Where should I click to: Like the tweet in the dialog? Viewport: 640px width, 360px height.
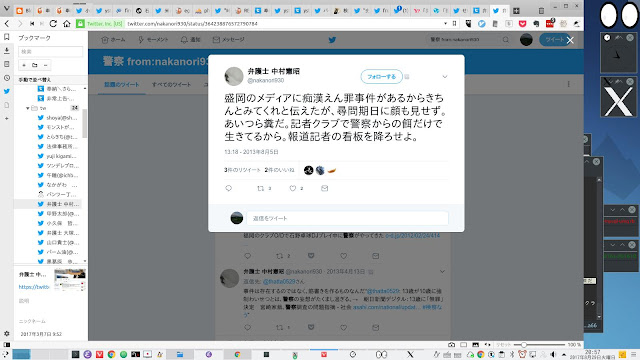(x=293, y=188)
